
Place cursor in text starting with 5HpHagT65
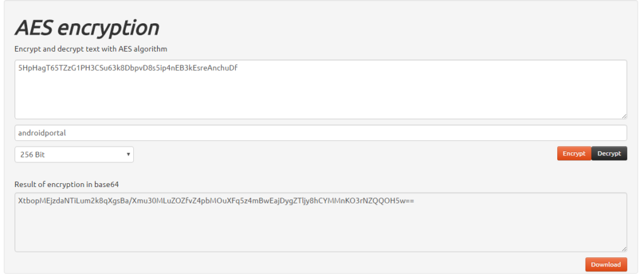[126, 68]
